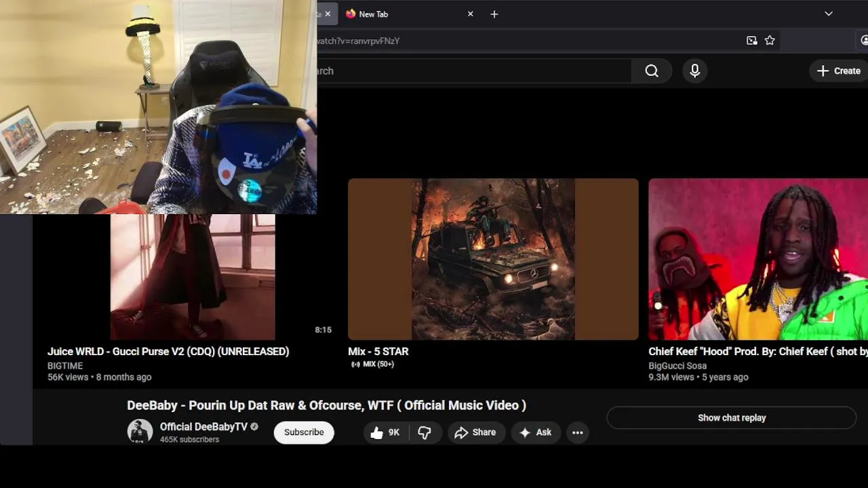The width and height of the screenshot is (868, 488).
Task: Focus the YouTube search field
Action: [474, 70]
